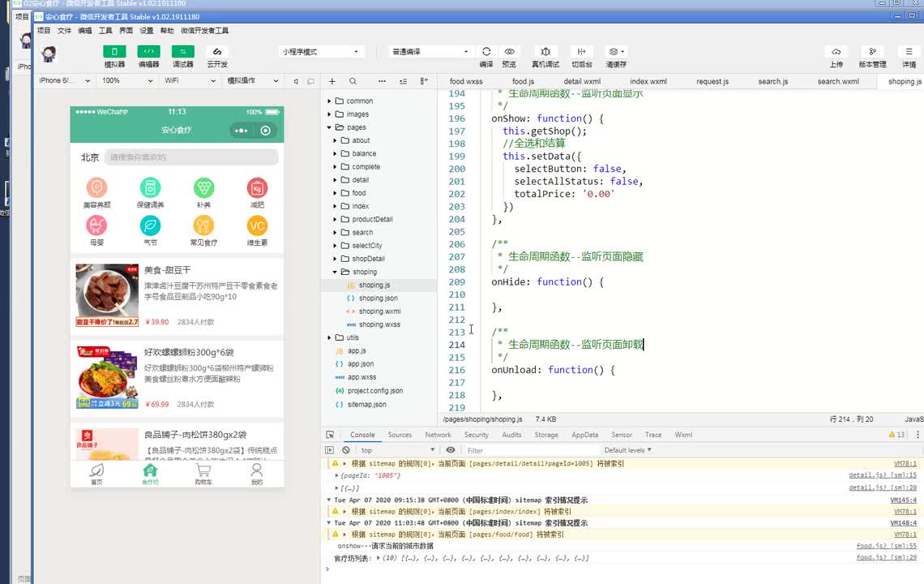
Task: Toggle the 编辑器 editor panel button
Action: 148,52
